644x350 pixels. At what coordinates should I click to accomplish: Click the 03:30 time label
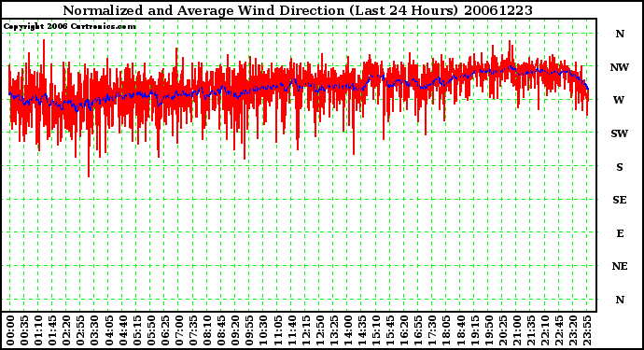[94, 330]
